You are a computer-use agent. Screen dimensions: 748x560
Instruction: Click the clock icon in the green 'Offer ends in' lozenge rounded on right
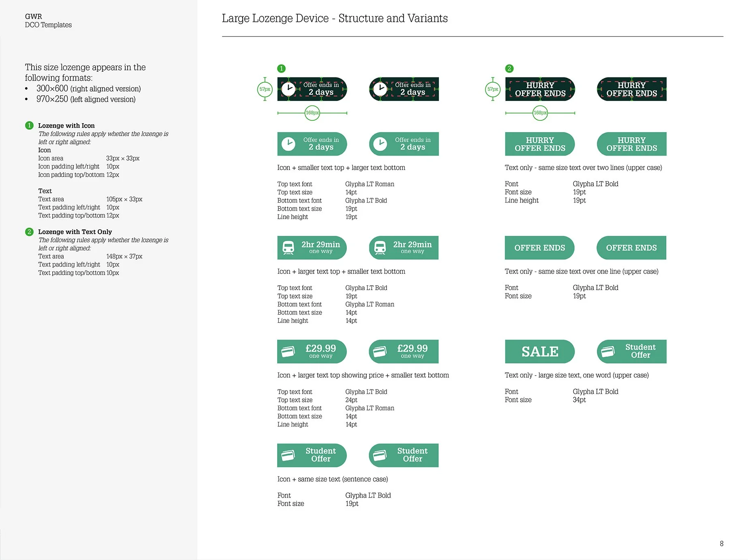coord(289,144)
